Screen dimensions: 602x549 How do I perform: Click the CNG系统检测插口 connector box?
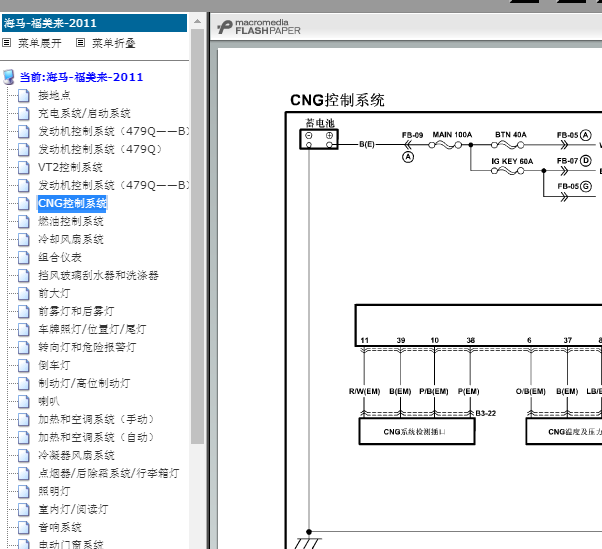click(x=417, y=431)
